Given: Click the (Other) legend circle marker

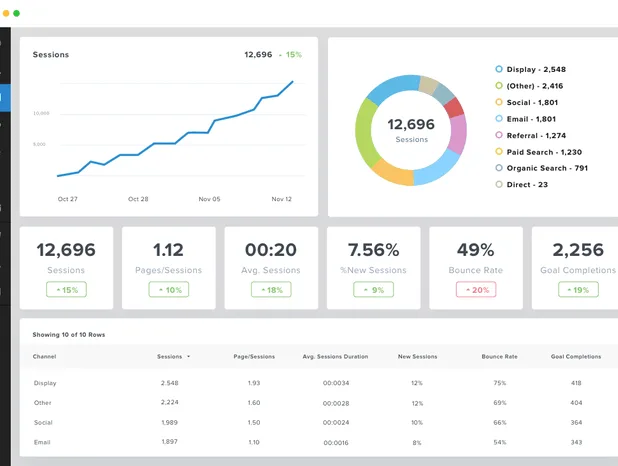Looking at the screenshot, I should [x=499, y=86].
